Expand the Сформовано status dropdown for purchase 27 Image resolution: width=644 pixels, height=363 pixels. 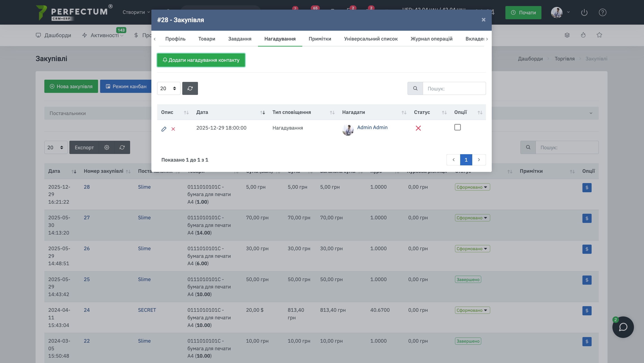(x=472, y=218)
